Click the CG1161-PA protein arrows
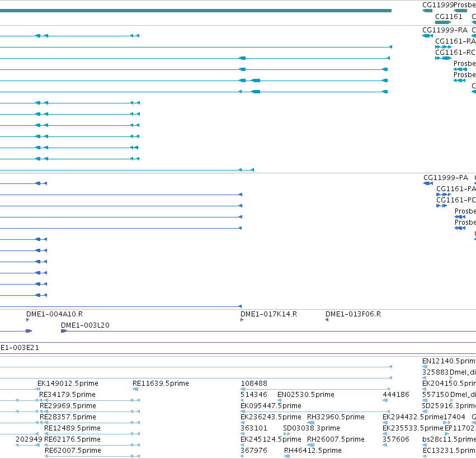This screenshot has height=459, width=476. (444, 195)
